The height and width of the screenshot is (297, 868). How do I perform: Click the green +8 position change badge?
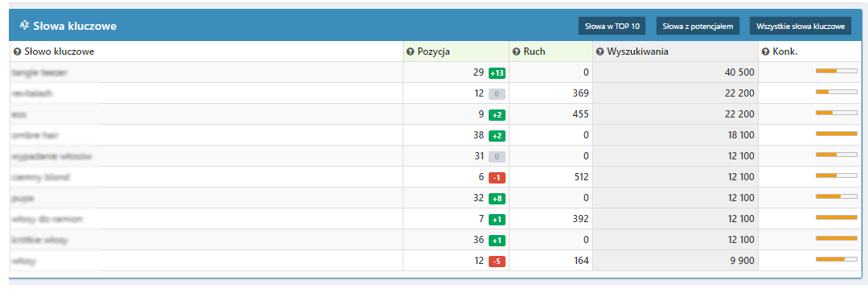497,198
